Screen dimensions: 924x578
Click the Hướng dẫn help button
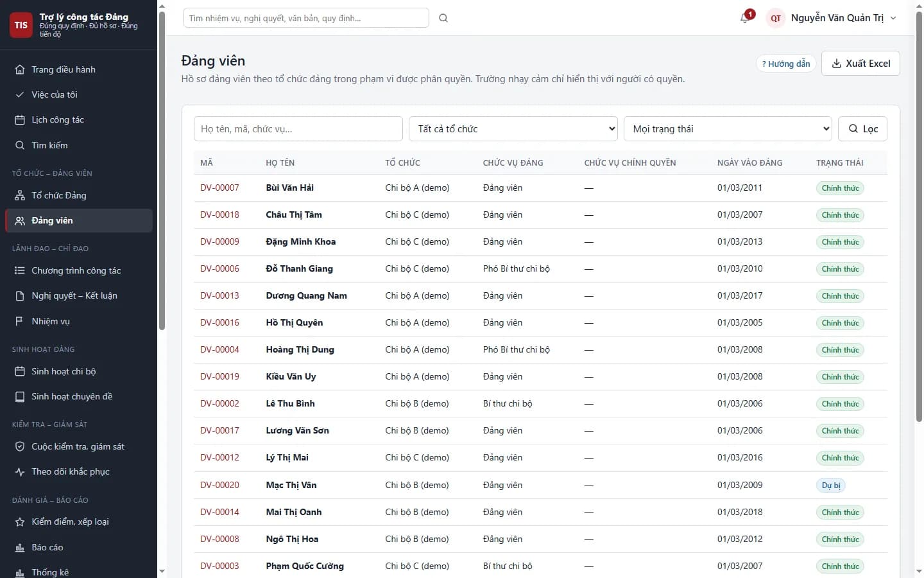tap(786, 64)
